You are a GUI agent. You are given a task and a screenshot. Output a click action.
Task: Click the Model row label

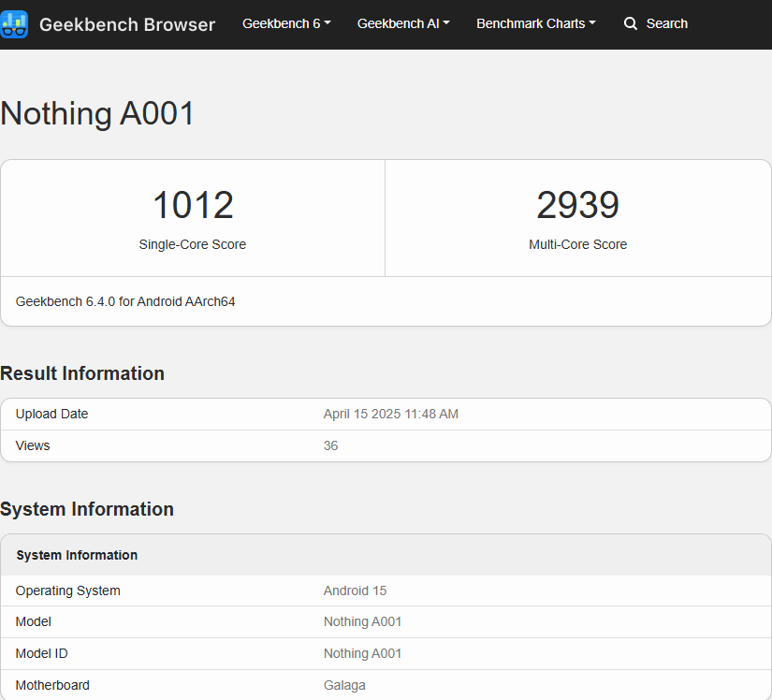(x=33, y=621)
